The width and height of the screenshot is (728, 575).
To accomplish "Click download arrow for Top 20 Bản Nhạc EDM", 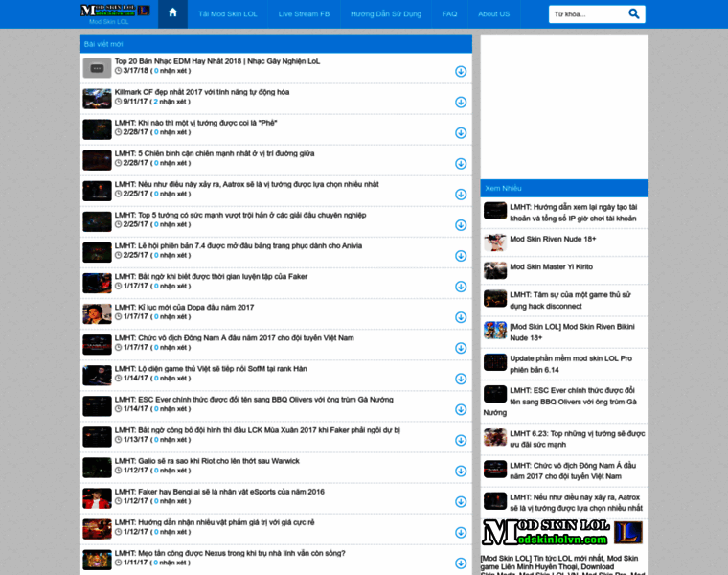I will [x=461, y=72].
